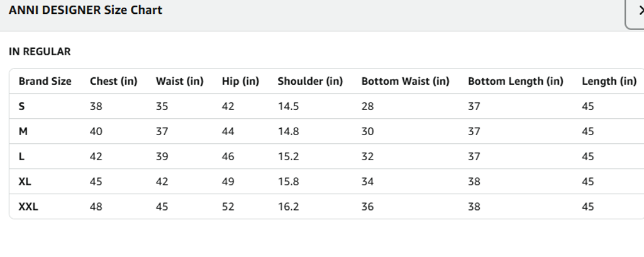Click the Chest (in) column header
644x257 pixels.
coord(113,81)
